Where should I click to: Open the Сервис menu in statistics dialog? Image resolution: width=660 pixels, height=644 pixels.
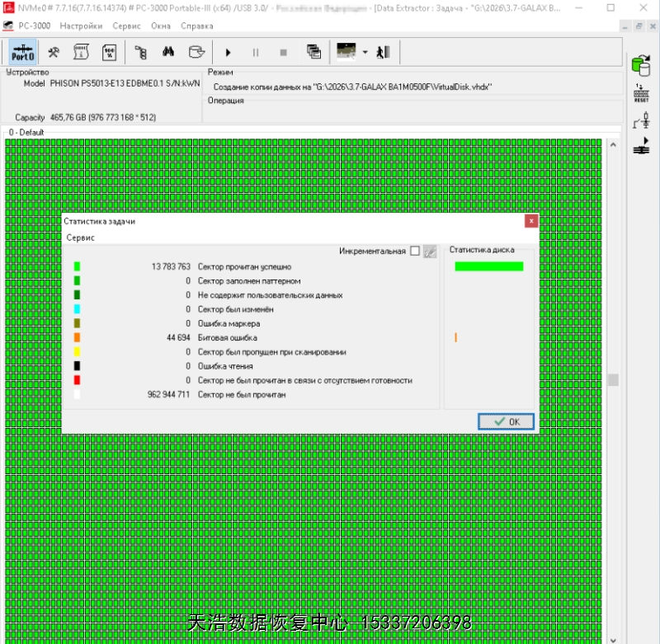coord(81,237)
